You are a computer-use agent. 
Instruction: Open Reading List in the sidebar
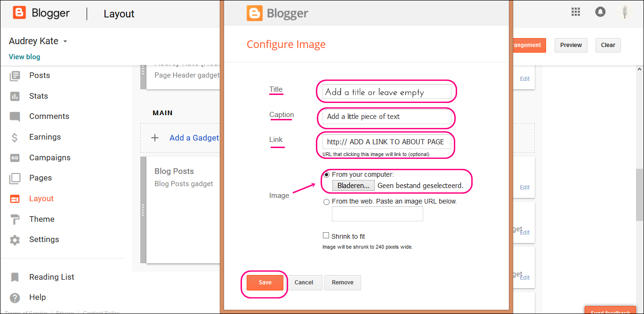52,277
